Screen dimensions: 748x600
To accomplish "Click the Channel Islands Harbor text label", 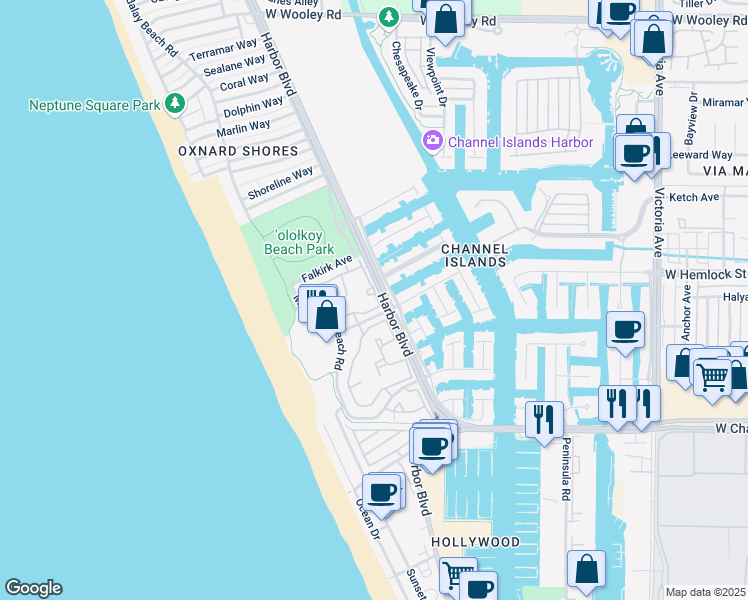I will point(520,142).
